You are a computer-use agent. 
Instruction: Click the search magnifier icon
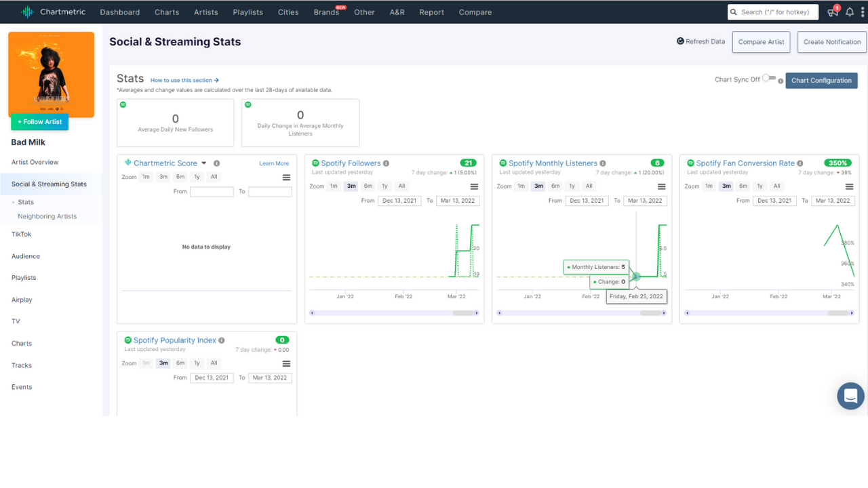coord(734,12)
